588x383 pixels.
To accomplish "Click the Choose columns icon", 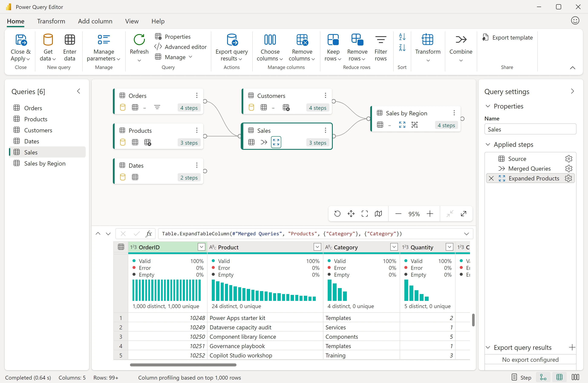I will [270, 40].
